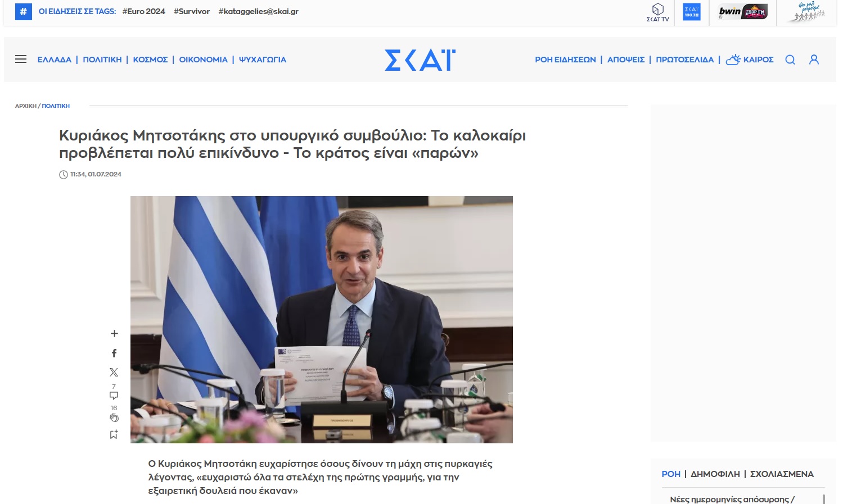
Task: Clap for the article
Action: point(114,417)
